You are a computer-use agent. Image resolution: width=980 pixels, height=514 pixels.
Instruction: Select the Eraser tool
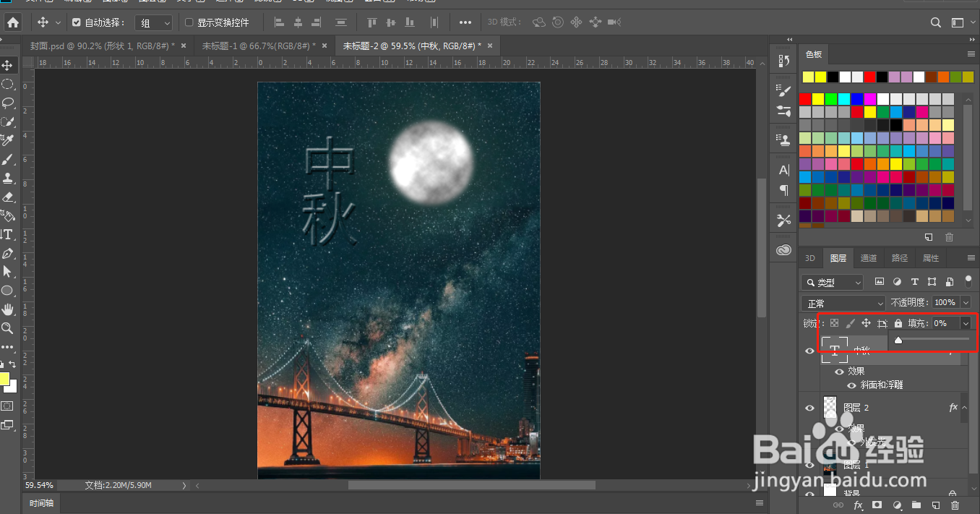pos(8,197)
